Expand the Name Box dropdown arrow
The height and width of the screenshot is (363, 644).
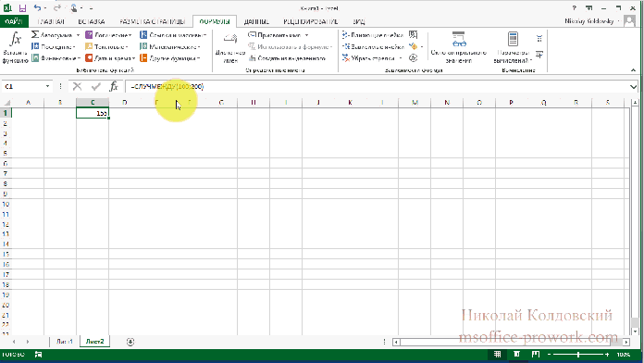pyautogui.click(x=47, y=86)
